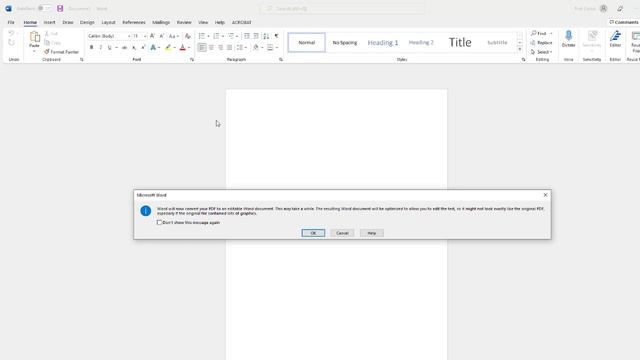Toggle italic formatting
Screen dimensions: 640x360
(100, 48)
